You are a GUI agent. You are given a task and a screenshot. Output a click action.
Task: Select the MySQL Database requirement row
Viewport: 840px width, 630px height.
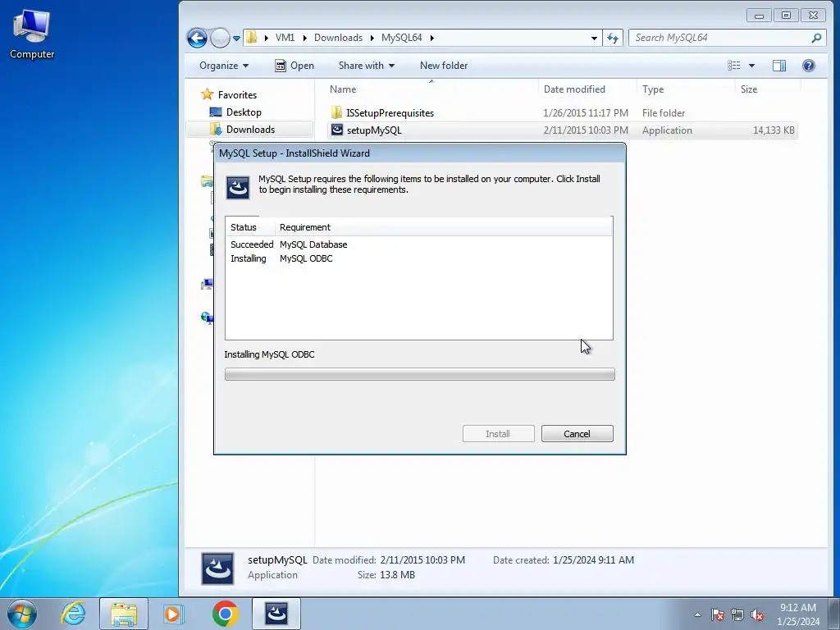click(419, 244)
